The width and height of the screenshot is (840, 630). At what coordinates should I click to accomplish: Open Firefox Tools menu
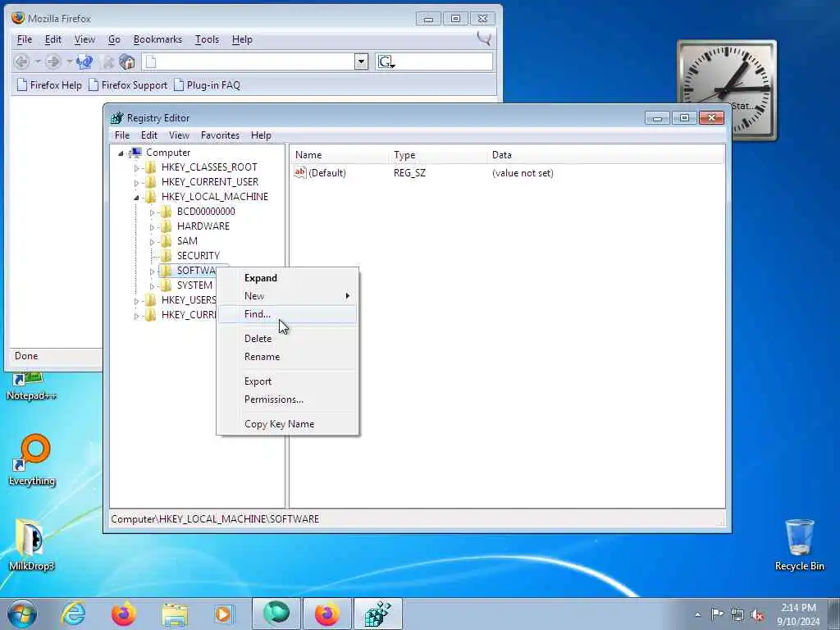tap(207, 39)
